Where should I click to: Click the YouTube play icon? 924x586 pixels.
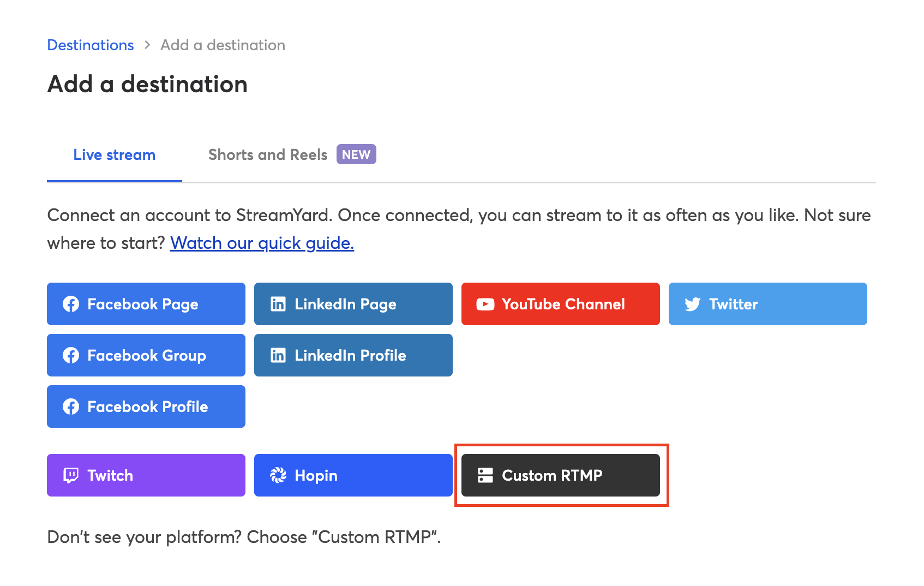pyautogui.click(x=485, y=304)
